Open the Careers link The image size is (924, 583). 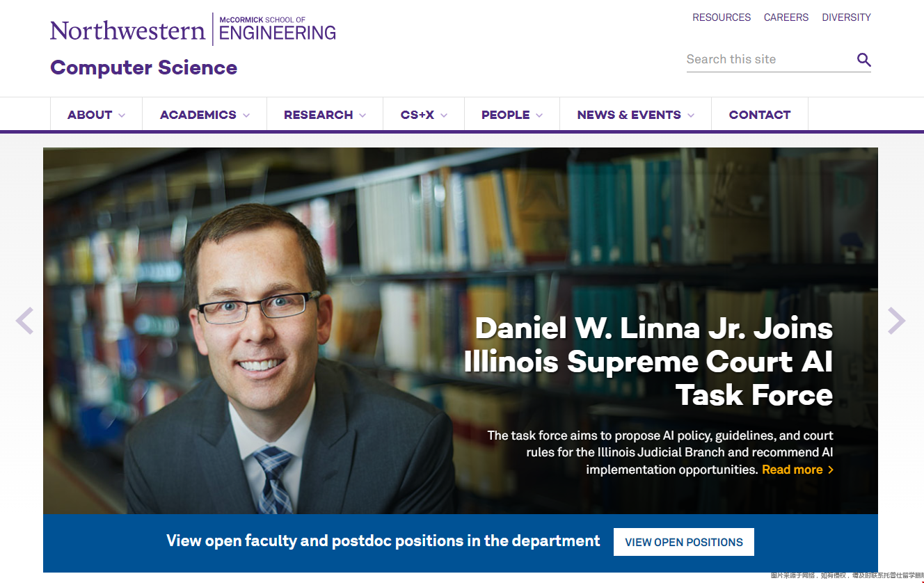(x=786, y=17)
